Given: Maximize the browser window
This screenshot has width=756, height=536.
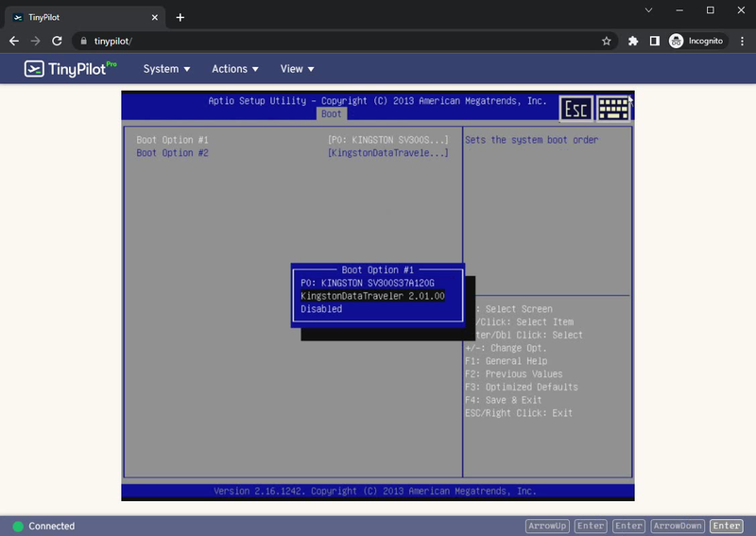Looking at the screenshot, I should click(711, 10).
